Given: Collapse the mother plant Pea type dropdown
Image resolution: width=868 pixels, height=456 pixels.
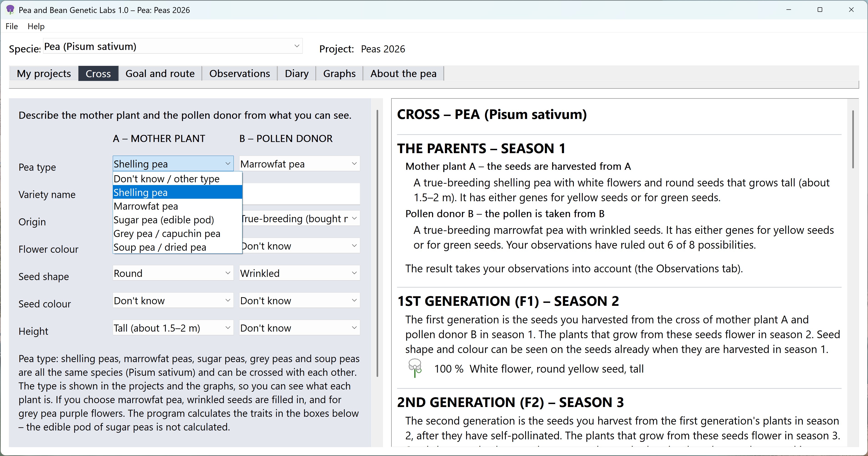Looking at the screenshot, I should pos(173,164).
